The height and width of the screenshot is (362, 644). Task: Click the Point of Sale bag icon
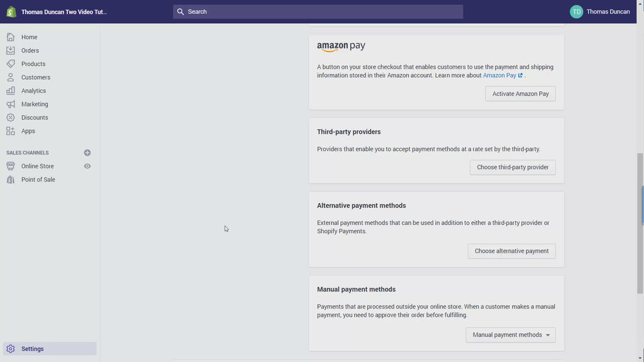[x=11, y=179]
